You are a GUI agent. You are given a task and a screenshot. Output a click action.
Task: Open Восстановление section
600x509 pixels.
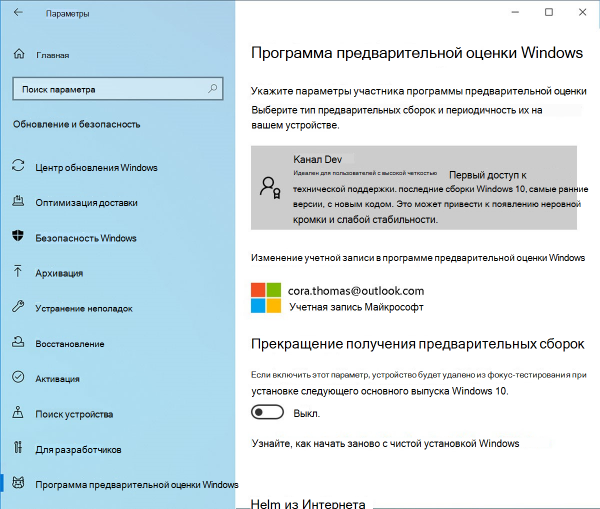[x=70, y=344]
